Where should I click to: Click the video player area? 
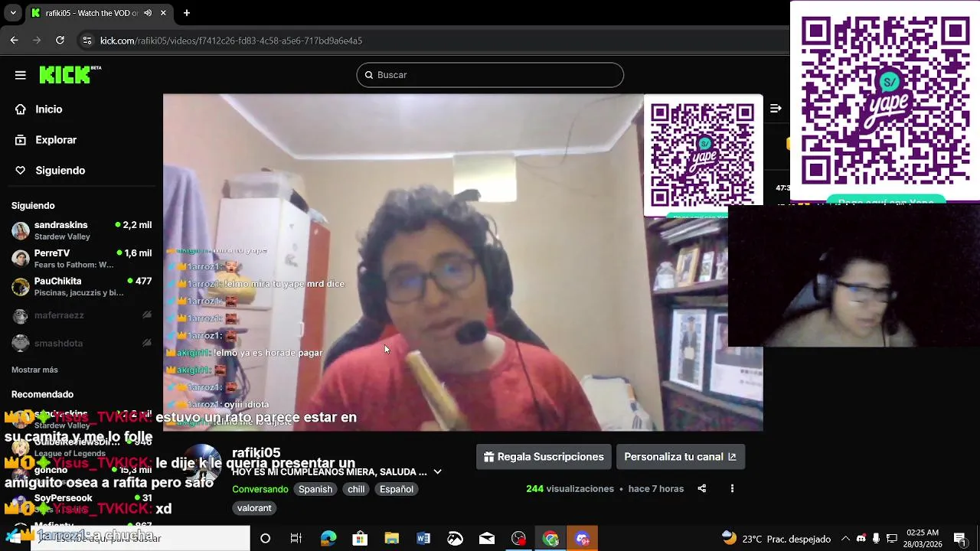462,262
